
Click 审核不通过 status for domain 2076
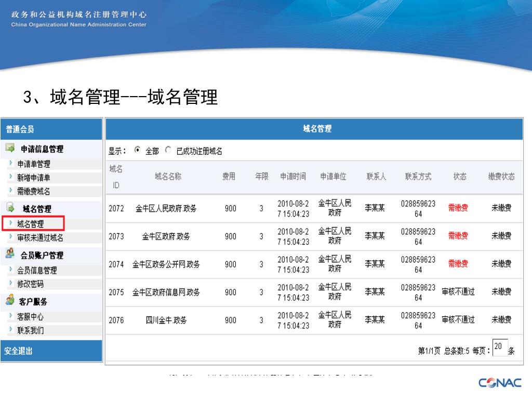pyautogui.click(x=458, y=320)
